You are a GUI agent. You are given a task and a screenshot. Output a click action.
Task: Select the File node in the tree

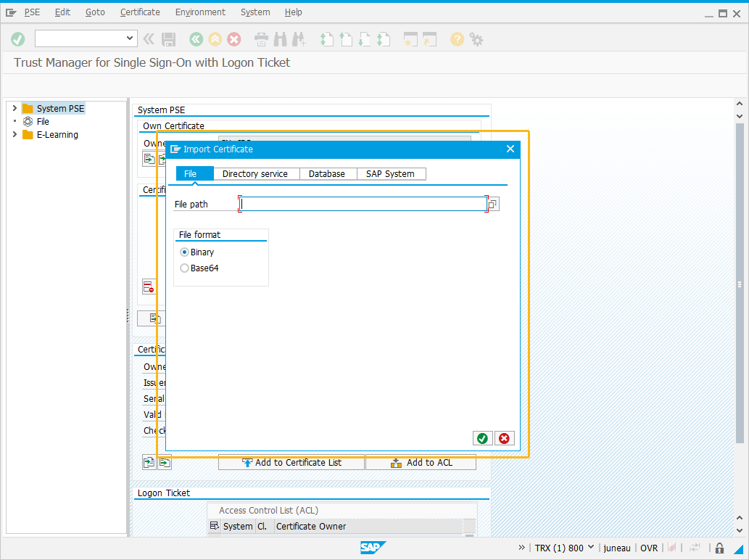pyautogui.click(x=43, y=121)
